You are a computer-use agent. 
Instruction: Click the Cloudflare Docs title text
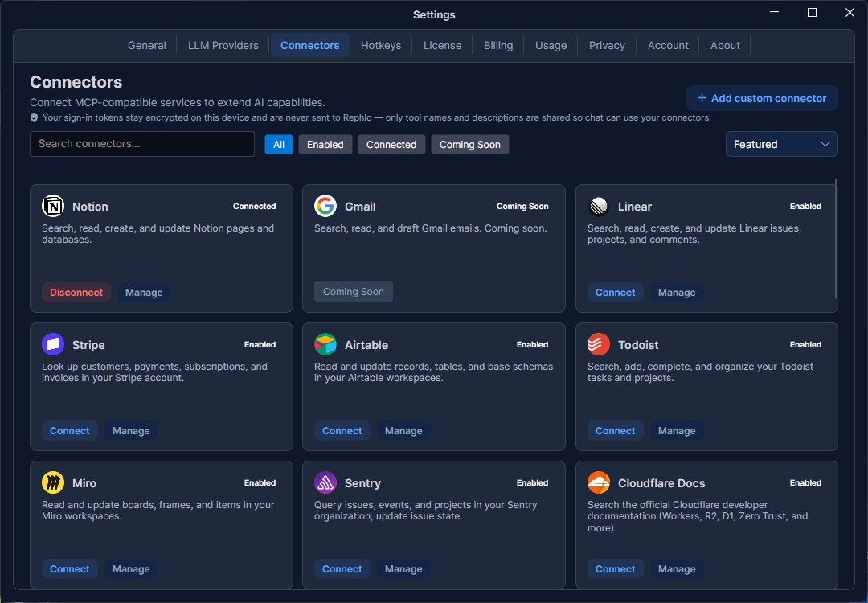661,483
